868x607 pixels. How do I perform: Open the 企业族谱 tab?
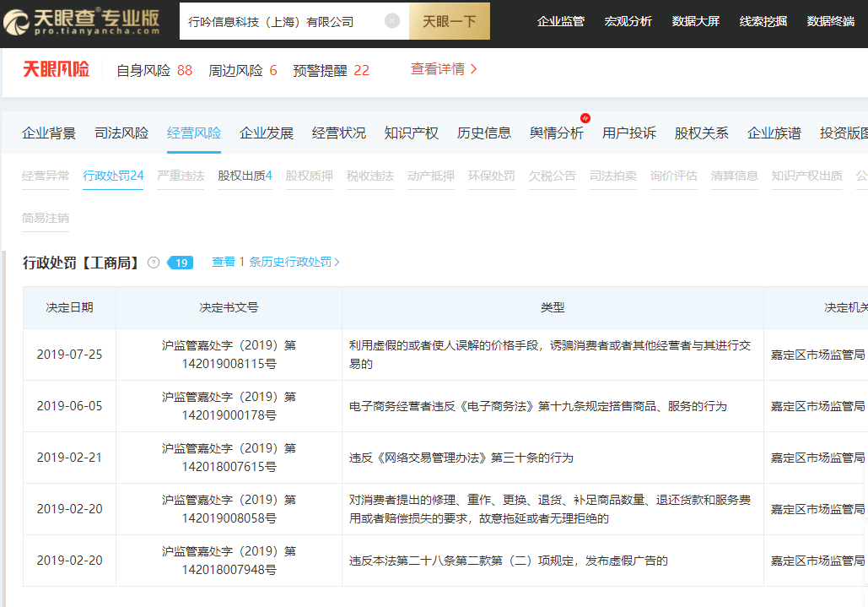point(773,133)
